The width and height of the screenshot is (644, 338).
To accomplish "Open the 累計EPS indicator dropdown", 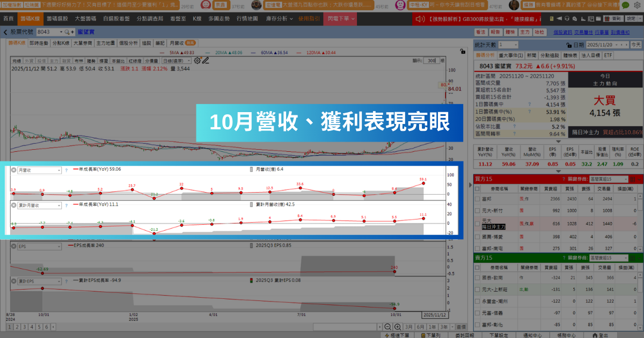I will click(39, 281).
